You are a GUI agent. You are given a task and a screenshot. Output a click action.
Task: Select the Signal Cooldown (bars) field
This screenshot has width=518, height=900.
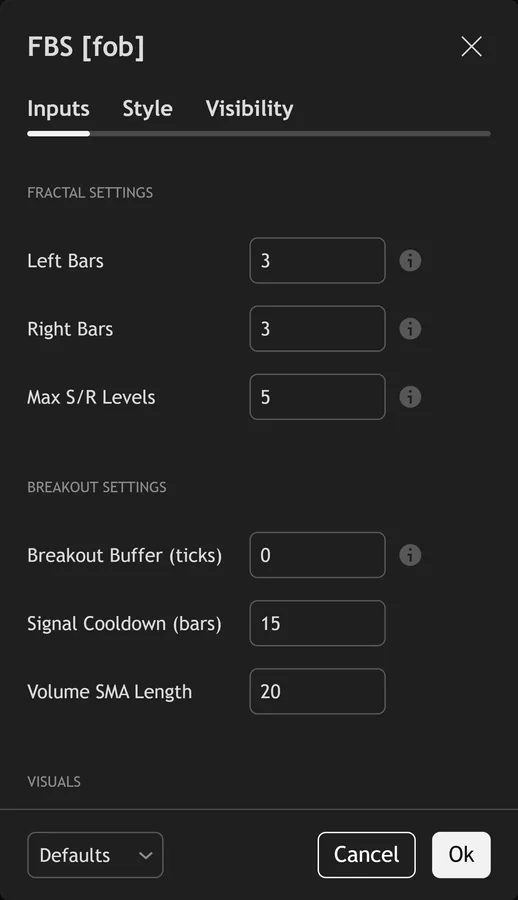click(318, 623)
